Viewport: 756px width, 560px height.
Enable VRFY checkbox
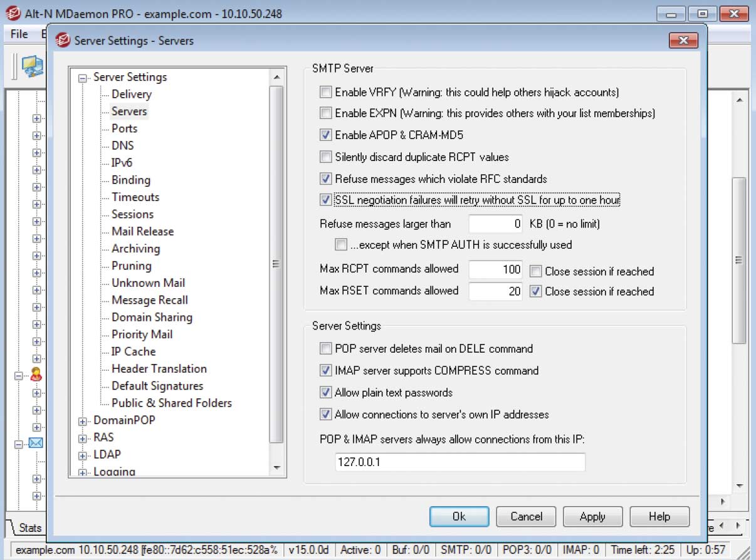325,93
